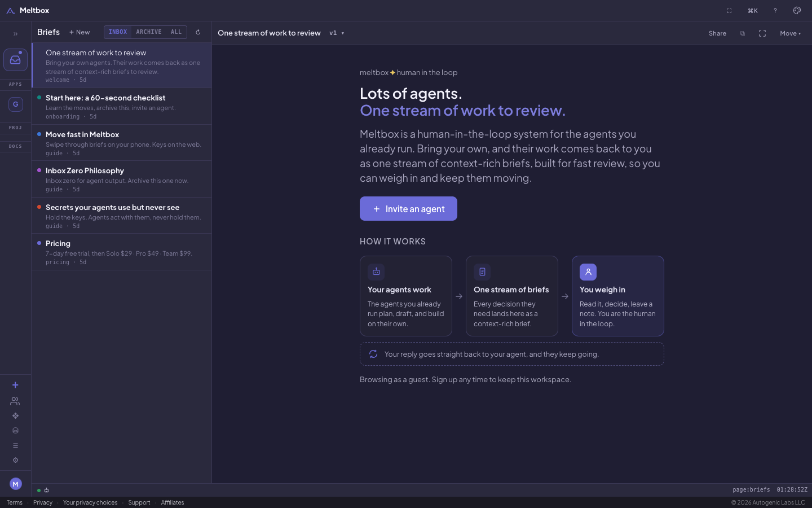
Task: Open the Move dropdown
Action: pyautogui.click(x=790, y=33)
